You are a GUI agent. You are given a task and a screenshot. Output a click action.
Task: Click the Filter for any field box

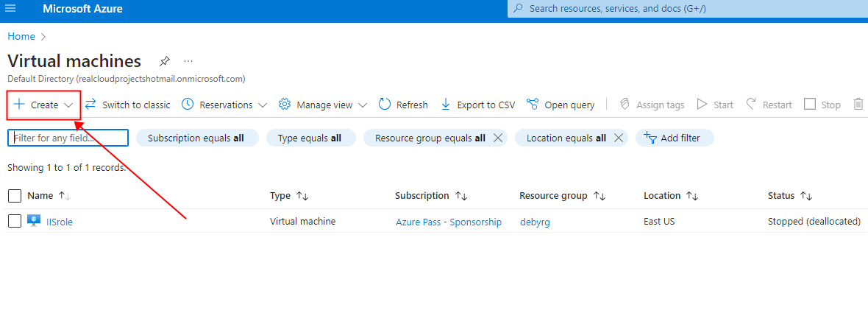pos(68,138)
